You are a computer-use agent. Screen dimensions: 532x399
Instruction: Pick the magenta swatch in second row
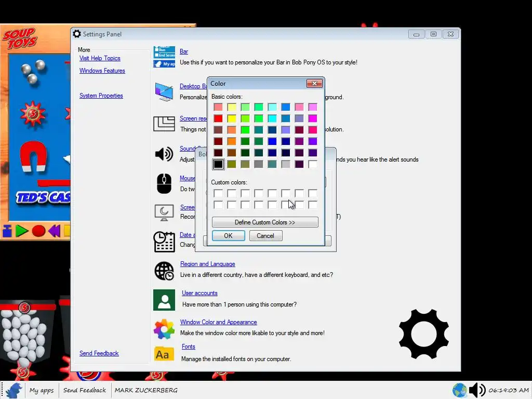[x=312, y=118]
